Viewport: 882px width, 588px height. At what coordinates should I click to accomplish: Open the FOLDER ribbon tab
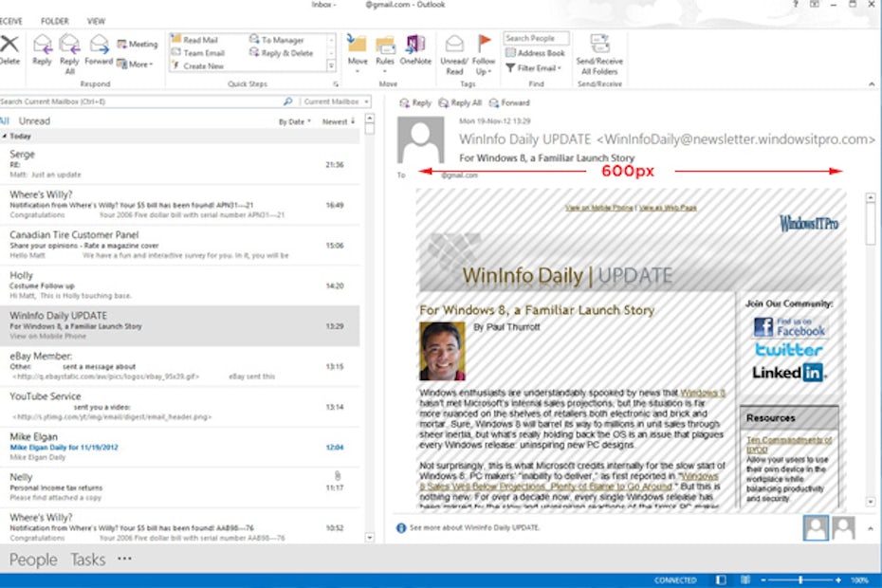[55, 20]
